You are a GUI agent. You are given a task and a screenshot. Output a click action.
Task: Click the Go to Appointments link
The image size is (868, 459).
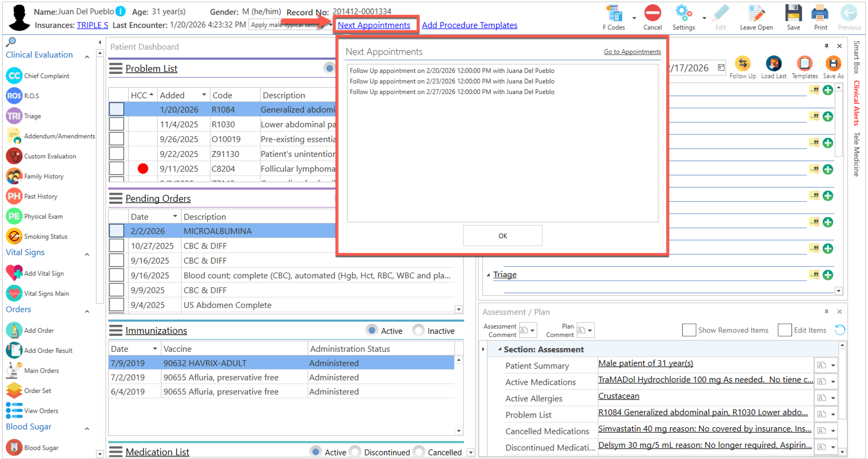pos(632,51)
